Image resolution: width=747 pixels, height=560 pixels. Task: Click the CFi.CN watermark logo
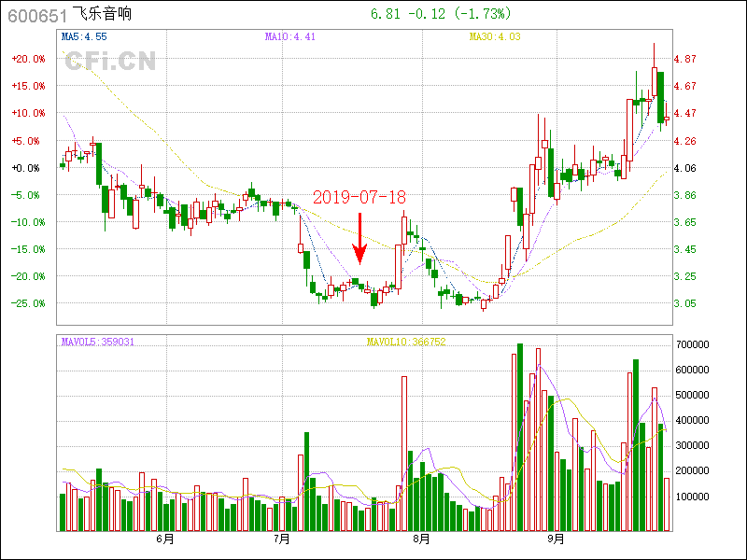pyautogui.click(x=109, y=62)
